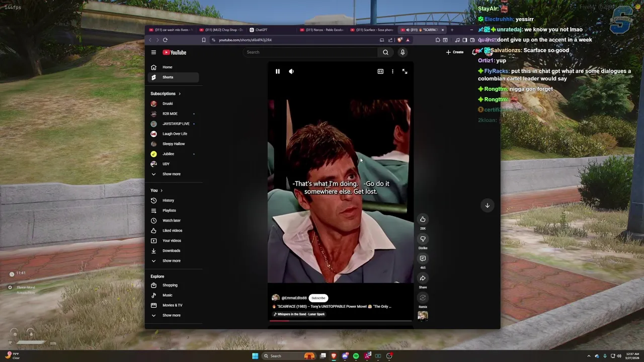Expand the Subscriptions section chevron

(179, 94)
